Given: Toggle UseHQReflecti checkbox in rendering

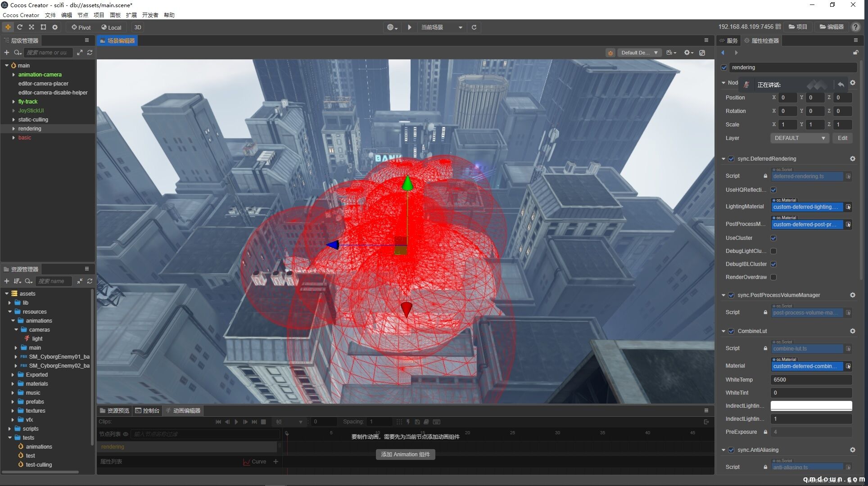Looking at the screenshot, I should (x=774, y=189).
